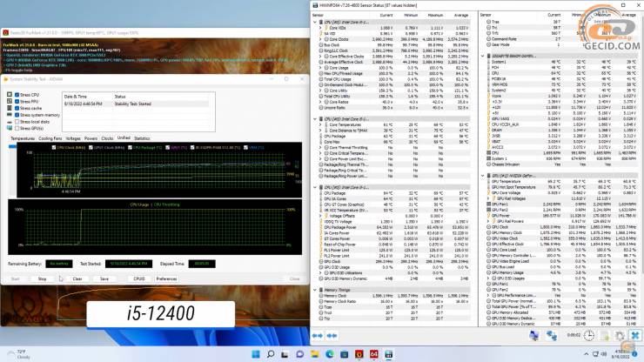Enable Stress local disks checkbox
This screenshot has height=362, width=644.
point(17,122)
